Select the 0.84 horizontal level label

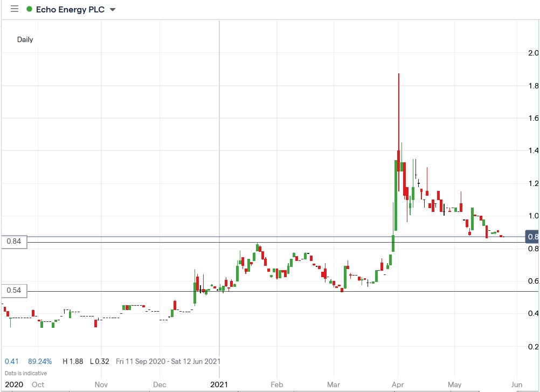click(15, 242)
